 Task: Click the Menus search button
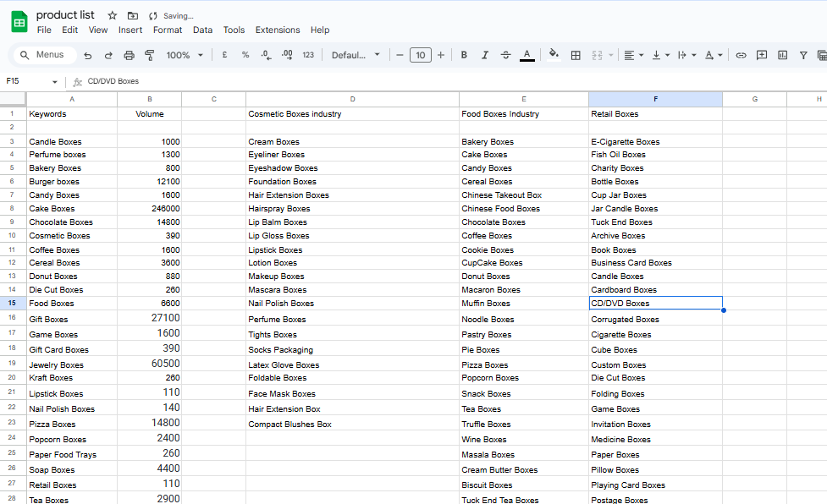pos(41,55)
